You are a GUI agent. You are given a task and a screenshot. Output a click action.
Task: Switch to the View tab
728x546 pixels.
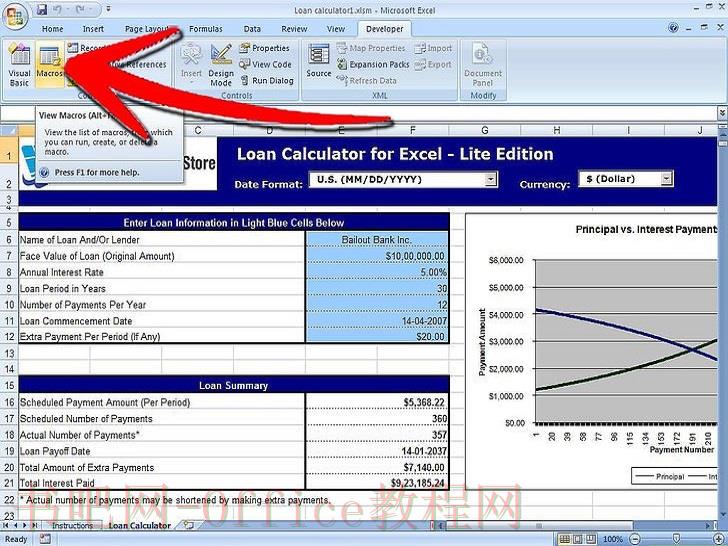pos(336,29)
